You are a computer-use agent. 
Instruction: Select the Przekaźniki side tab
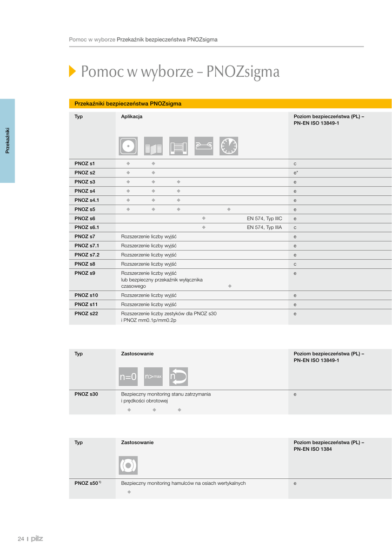(8, 141)
